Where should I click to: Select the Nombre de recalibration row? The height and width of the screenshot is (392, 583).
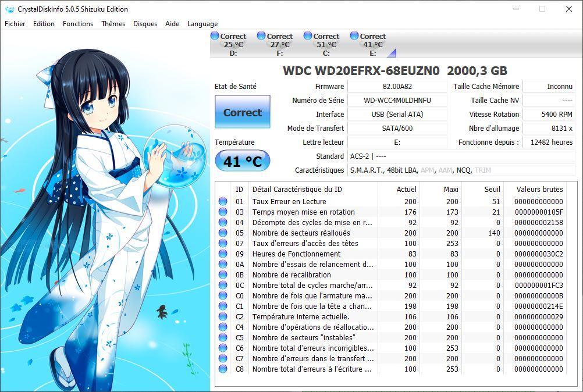click(391, 275)
